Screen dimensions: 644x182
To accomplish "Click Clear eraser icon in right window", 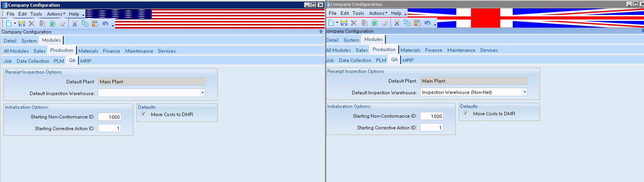I will (385, 23).
